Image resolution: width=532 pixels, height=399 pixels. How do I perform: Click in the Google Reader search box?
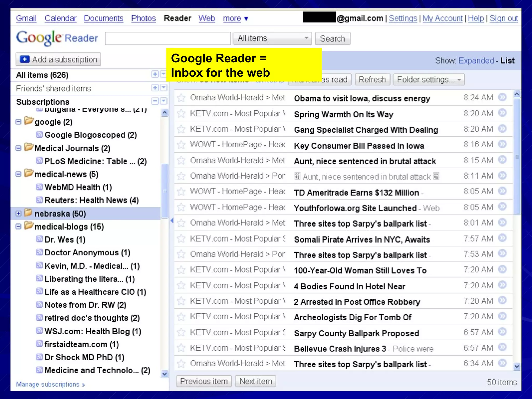tap(168, 38)
